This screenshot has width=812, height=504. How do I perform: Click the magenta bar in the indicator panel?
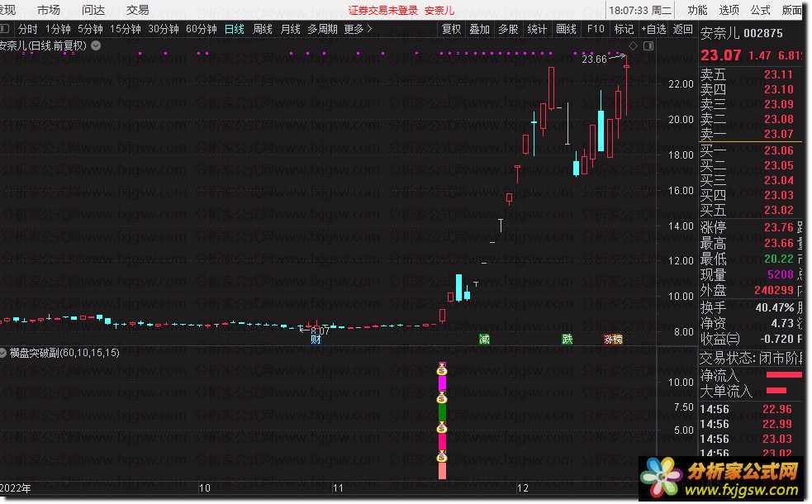(442, 384)
